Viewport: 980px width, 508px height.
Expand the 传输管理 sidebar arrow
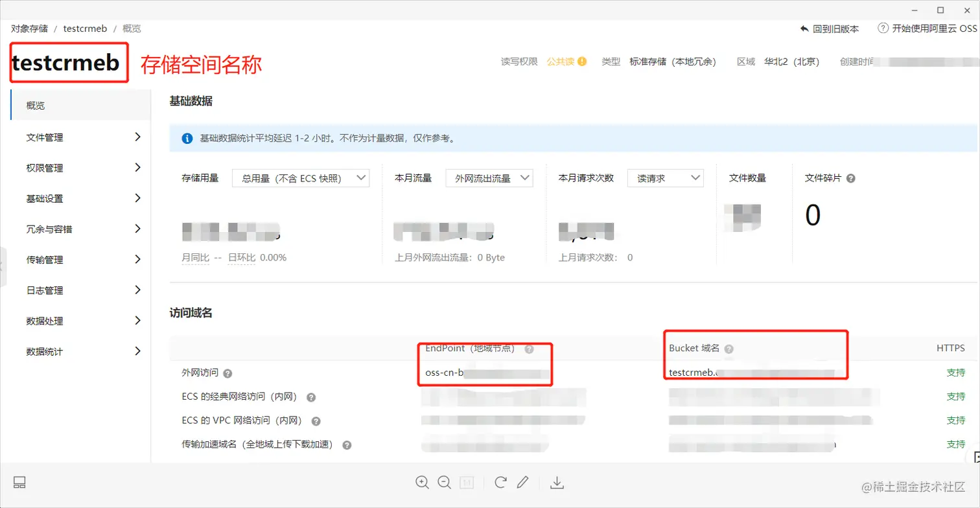tap(137, 259)
